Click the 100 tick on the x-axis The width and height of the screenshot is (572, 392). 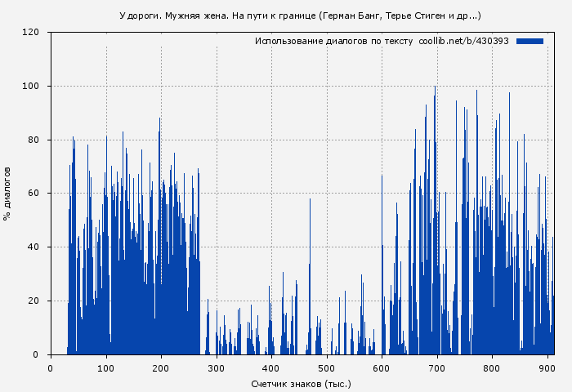click(x=105, y=367)
